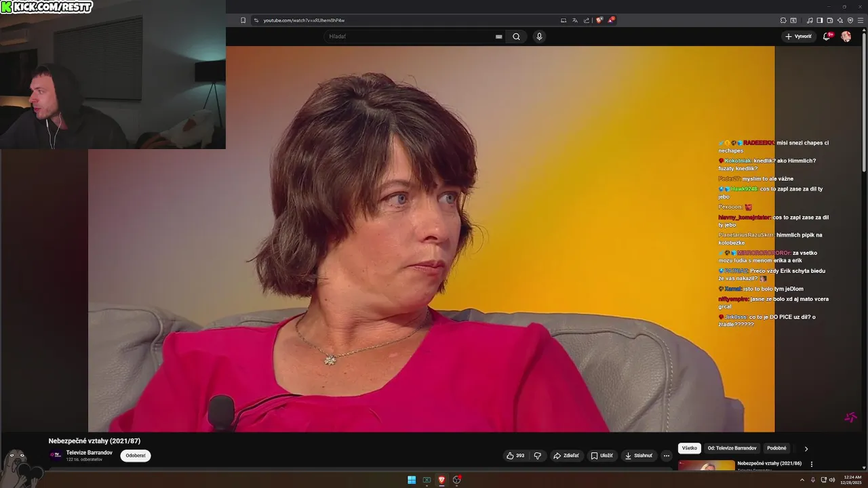Click the share page icon in address bar

587,20
